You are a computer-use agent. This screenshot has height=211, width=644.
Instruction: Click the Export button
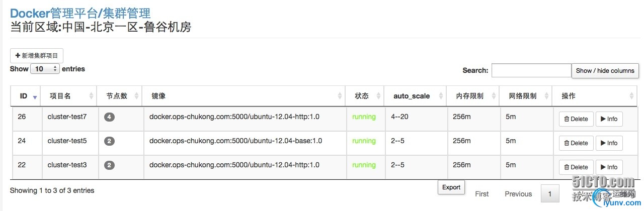(x=451, y=187)
